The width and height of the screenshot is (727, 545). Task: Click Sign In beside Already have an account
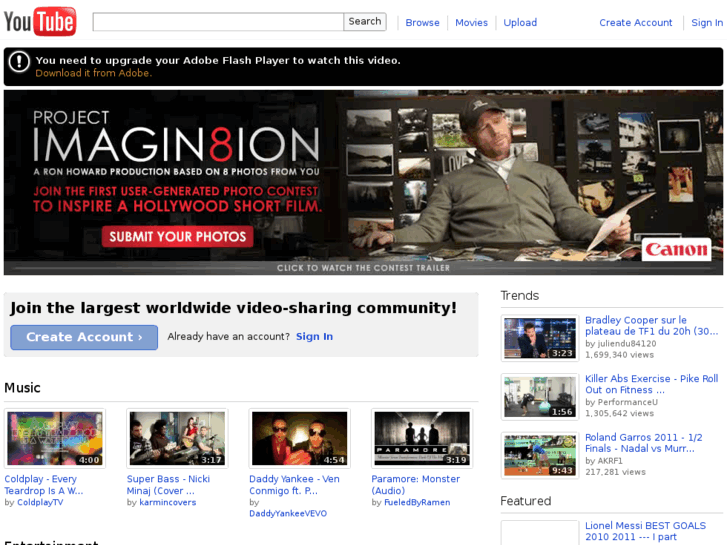[x=314, y=337]
